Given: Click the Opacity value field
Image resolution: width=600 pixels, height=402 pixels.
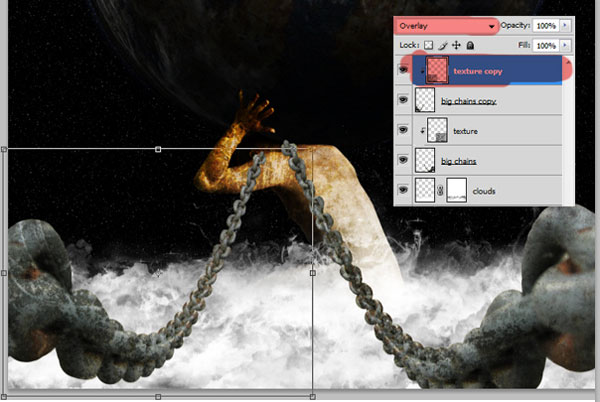Looking at the screenshot, I should coord(545,26).
